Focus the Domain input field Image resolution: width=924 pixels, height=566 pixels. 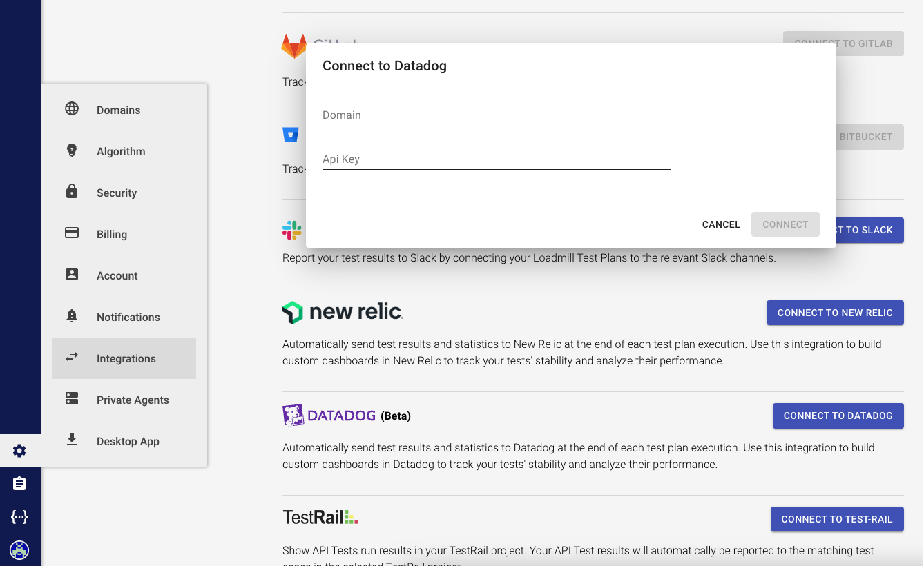tap(496, 115)
